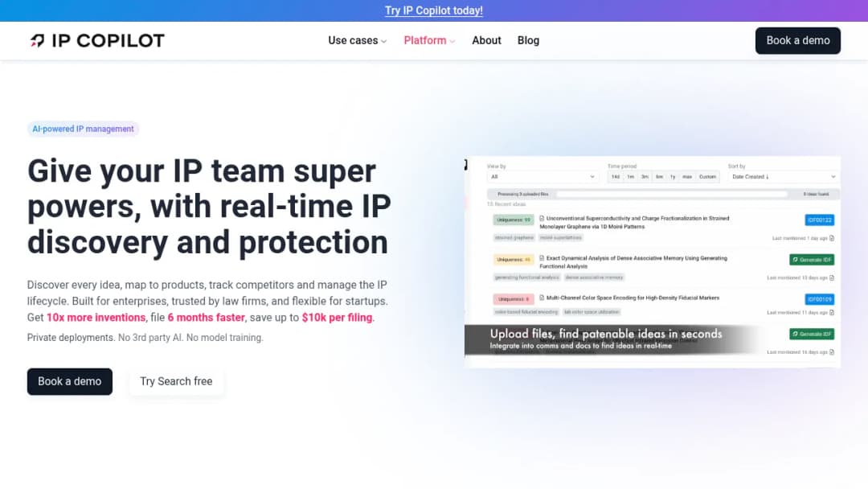The height and width of the screenshot is (489, 868).
Task: Open the View by 'All' dropdown
Action: click(x=542, y=177)
